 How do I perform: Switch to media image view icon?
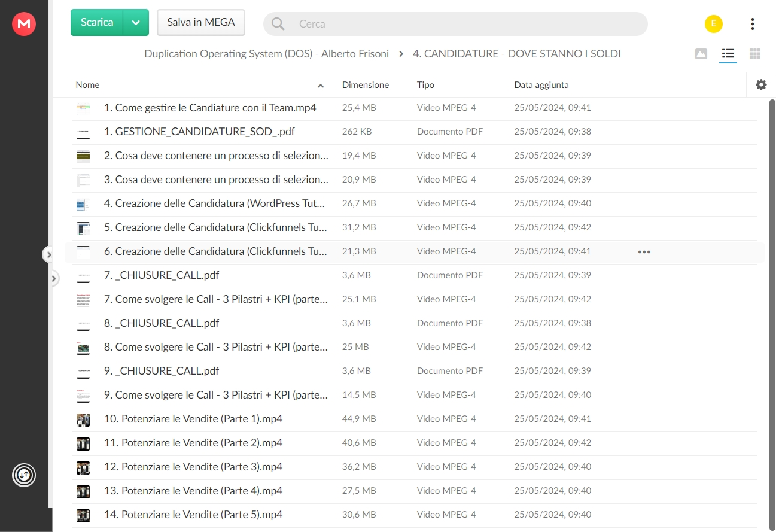coord(701,54)
